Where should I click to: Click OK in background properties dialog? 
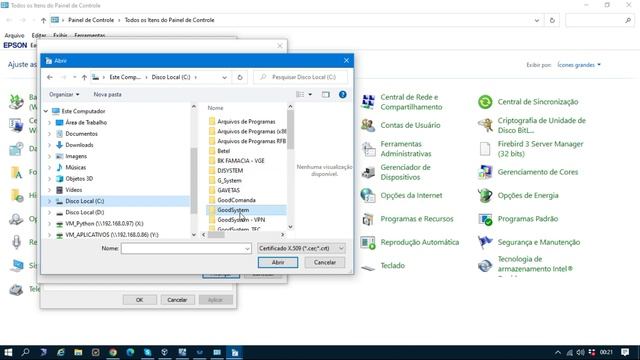140,300
